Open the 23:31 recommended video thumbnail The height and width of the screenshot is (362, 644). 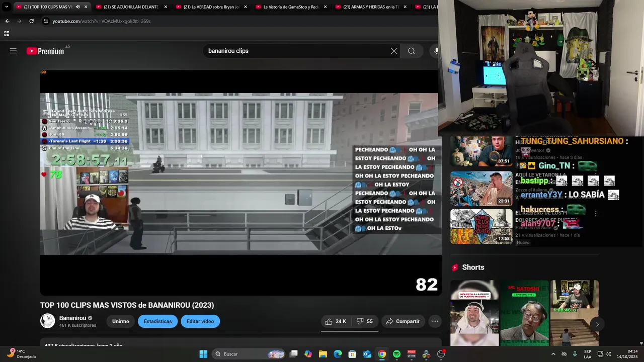(x=481, y=189)
